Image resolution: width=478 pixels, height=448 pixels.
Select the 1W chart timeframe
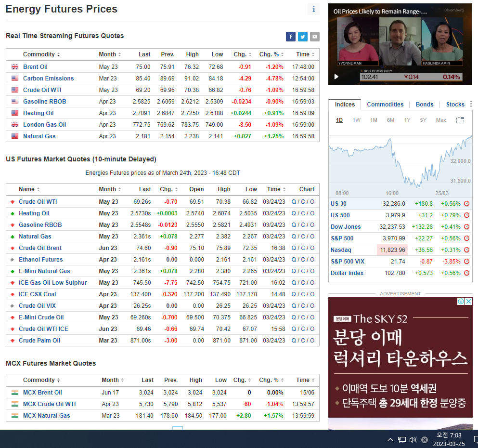tap(356, 120)
